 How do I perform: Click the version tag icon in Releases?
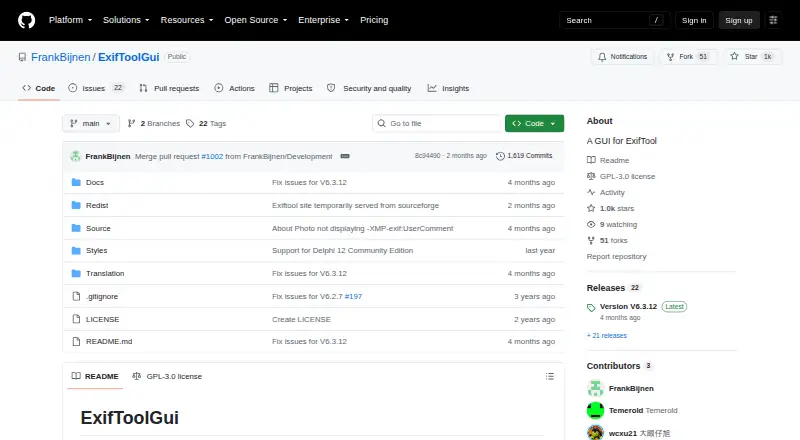point(591,308)
